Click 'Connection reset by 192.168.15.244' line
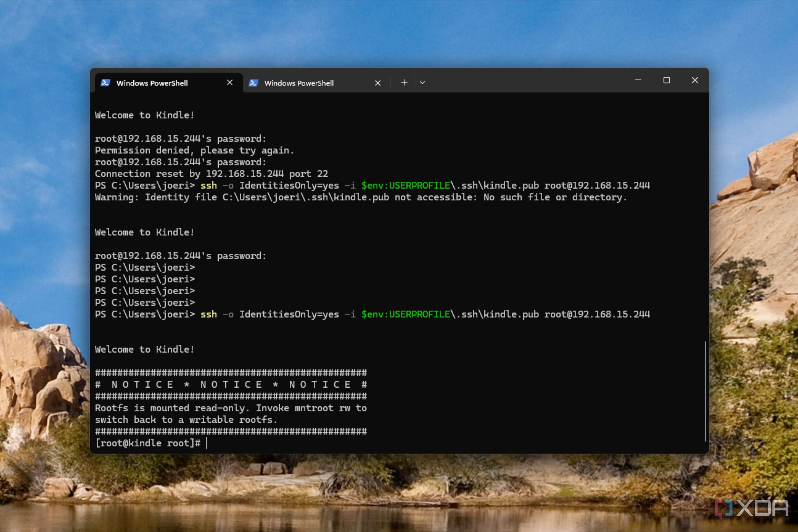 tap(212, 174)
